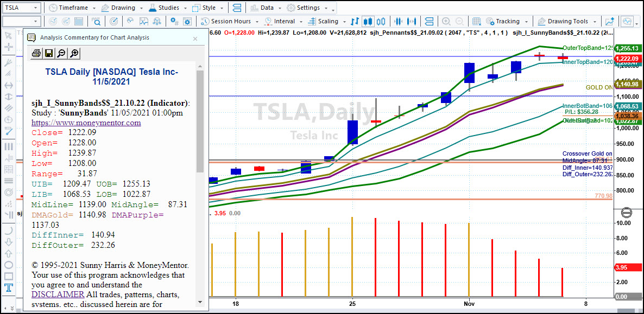Toggle increase bar spacing button
This screenshot has height=314, width=644.
tap(412, 21)
